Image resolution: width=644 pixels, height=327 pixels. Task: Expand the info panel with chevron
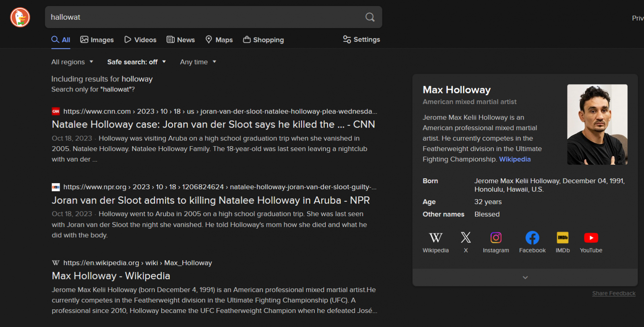(525, 277)
